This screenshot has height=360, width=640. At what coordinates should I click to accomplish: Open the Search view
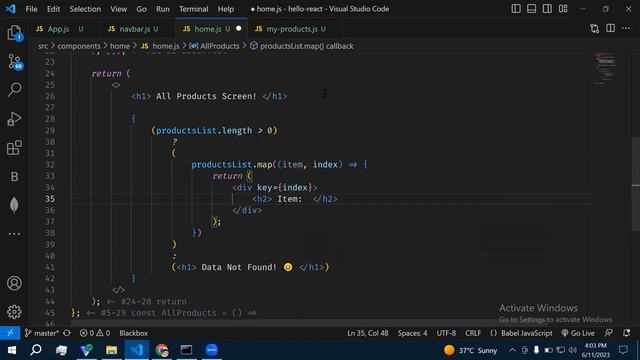click(14, 89)
